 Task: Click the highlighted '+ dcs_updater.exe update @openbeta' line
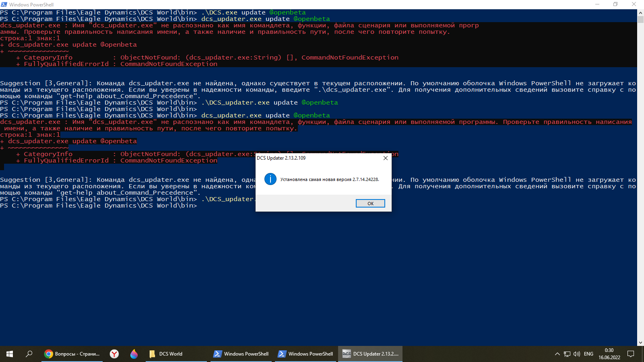[x=68, y=141]
